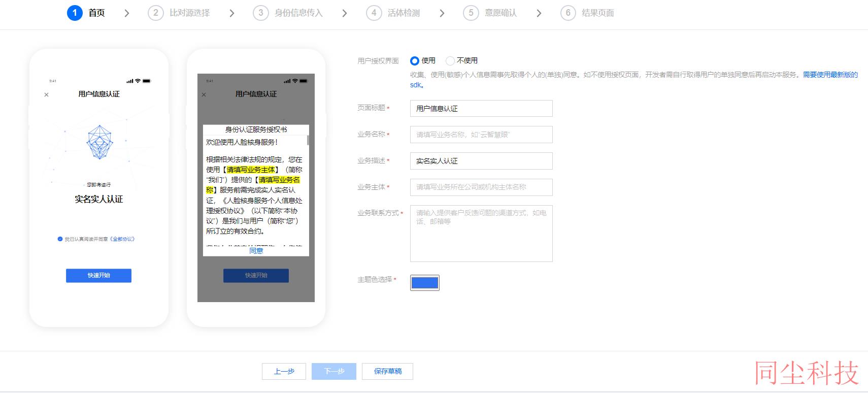Focus the 业务联系方式 text area
Image resolution: width=868 pixels, height=393 pixels.
pyautogui.click(x=481, y=234)
